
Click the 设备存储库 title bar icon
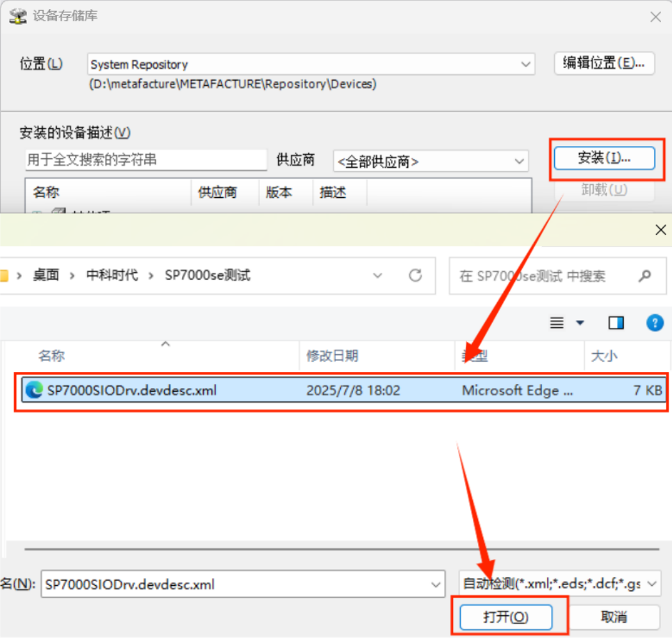pos(17,16)
